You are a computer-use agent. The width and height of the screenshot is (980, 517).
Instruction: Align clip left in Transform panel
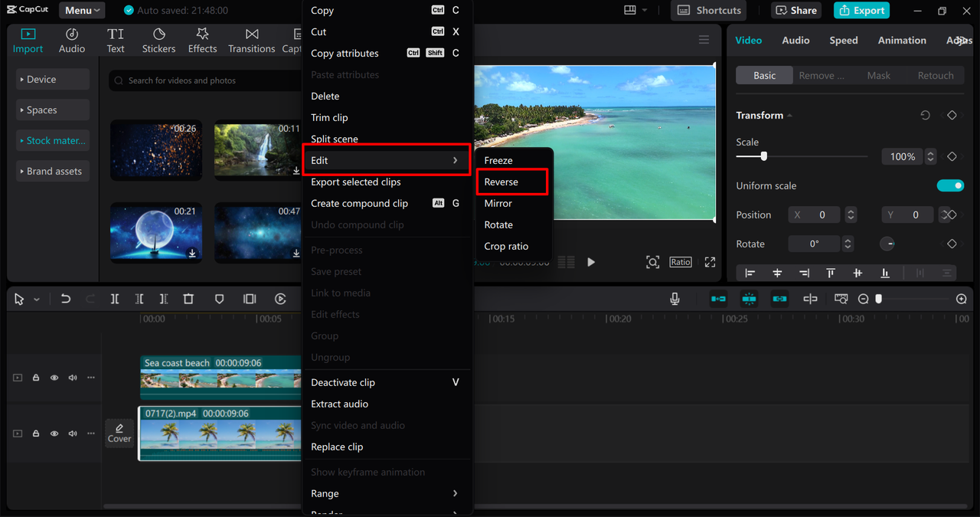pyautogui.click(x=750, y=273)
